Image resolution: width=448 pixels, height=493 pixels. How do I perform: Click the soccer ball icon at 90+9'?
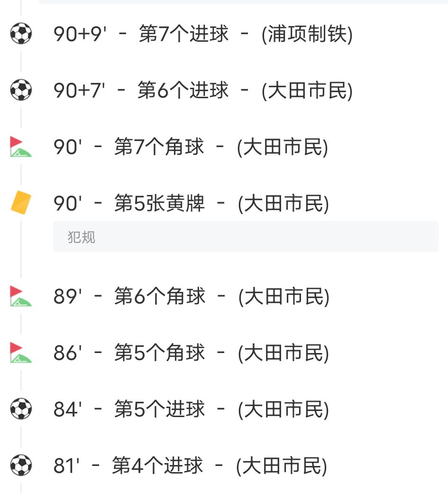click(x=21, y=34)
